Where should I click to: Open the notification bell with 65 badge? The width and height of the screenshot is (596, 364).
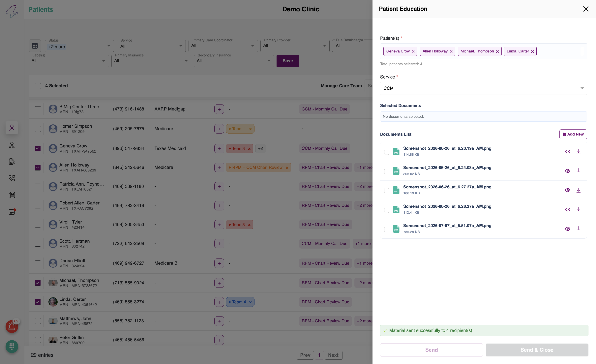point(12,326)
